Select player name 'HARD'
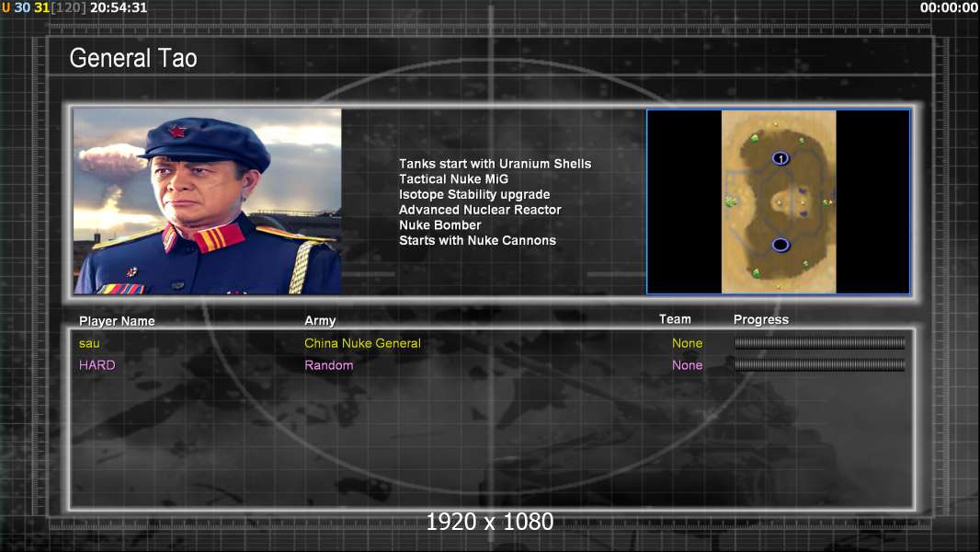The width and height of the screenshot is (980, 552). (97, 365)
